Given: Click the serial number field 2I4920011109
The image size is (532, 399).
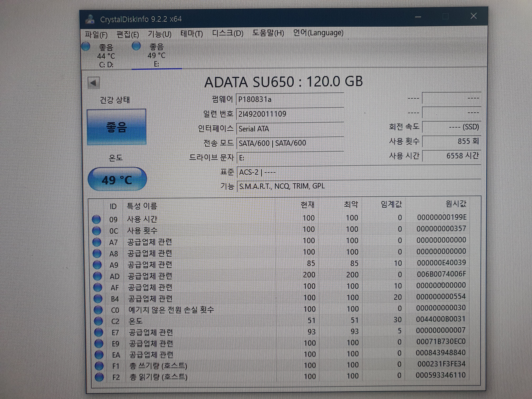Looking at the screenshot, I should [290, 114].
